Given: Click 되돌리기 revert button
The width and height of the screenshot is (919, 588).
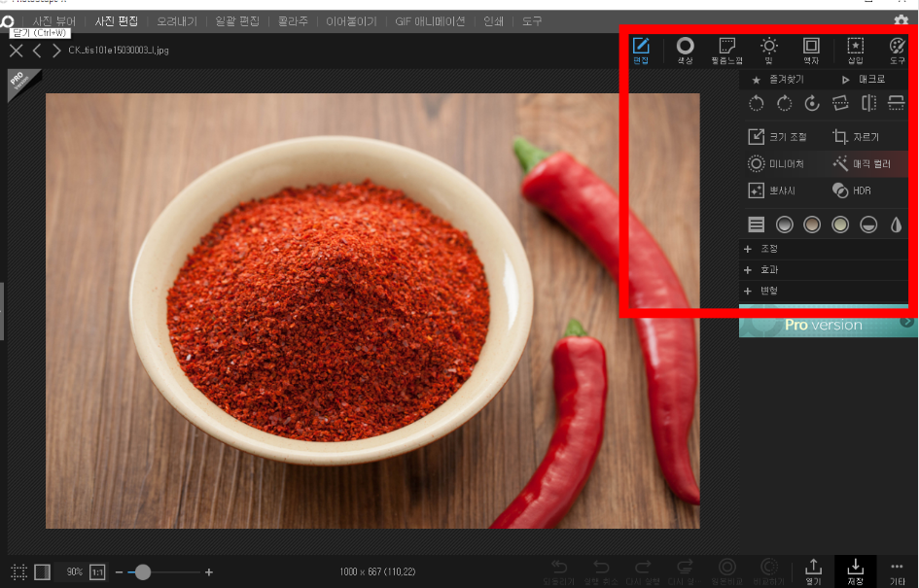Looking at the screenshot, I should tap(559, 572).
